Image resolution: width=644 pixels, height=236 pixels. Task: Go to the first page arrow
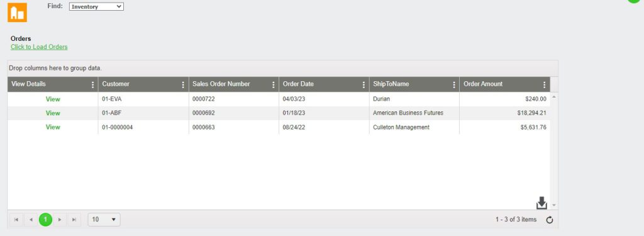pyautogui.click(x=16, y=220)
